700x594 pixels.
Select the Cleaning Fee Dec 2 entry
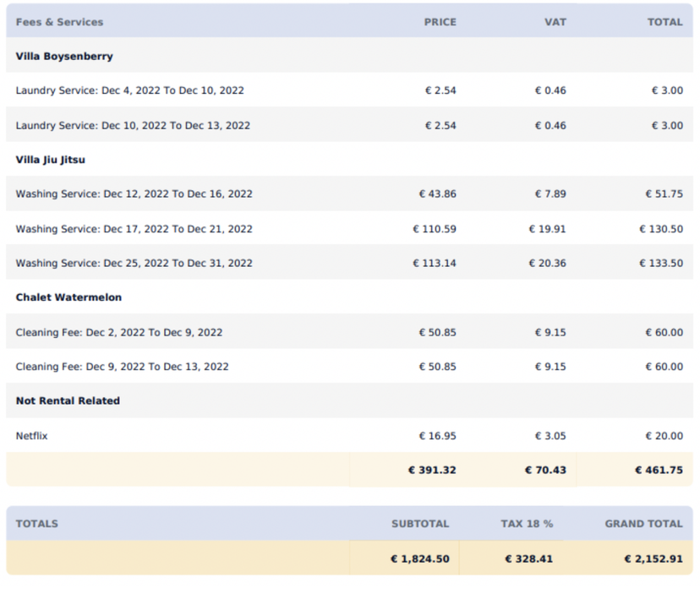(x=119, y=332)
